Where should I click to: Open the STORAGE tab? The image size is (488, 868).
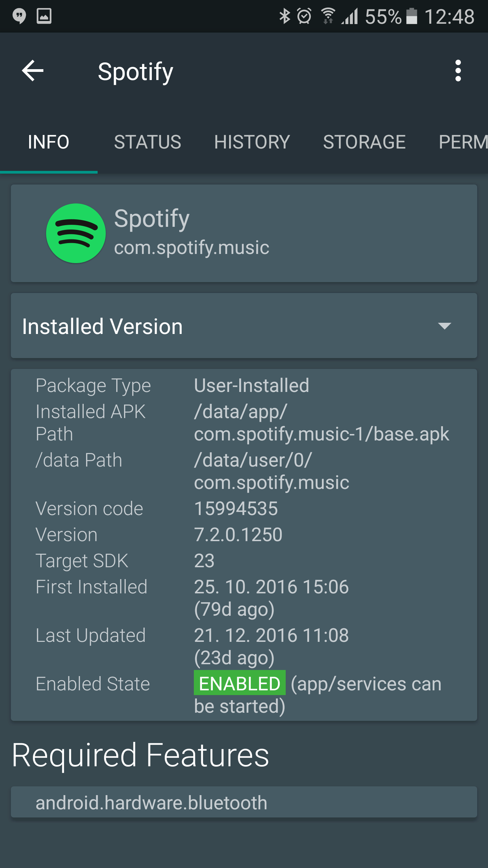coord(364,142)
